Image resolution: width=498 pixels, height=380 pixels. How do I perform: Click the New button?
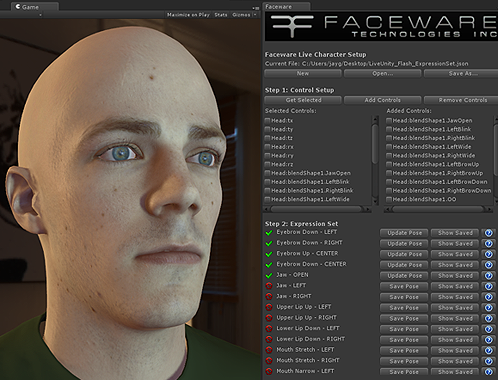(x=303, y=73)
